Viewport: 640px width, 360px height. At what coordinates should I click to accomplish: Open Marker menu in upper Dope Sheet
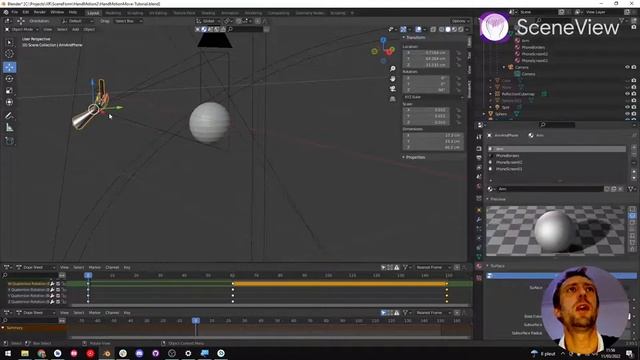point(94,267)
